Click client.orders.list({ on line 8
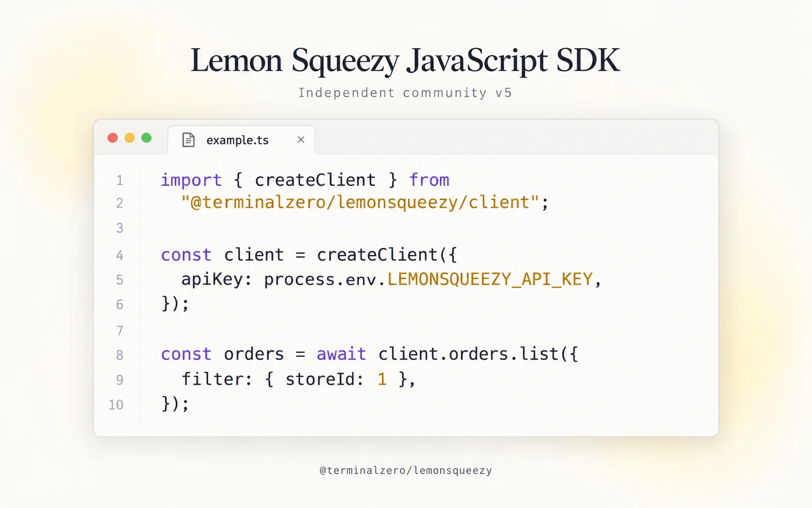Image resolution: width=812 pixels, height=508 pixels. coord(479,354)
